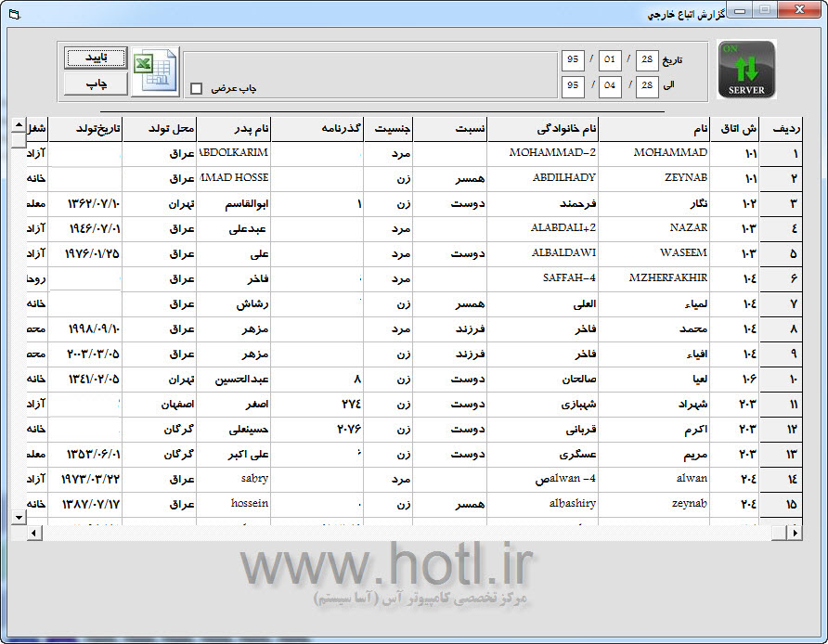The height and width of the screenshot is (644, 828).
Task: Click the vertical scrollbar up arrow
Action: tap(19, 124)
